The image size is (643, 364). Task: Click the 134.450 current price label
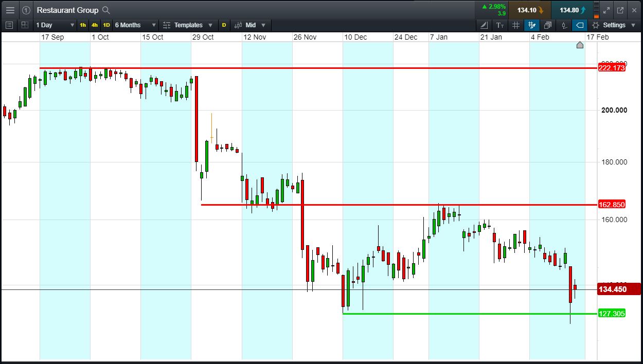coord(619,289)
